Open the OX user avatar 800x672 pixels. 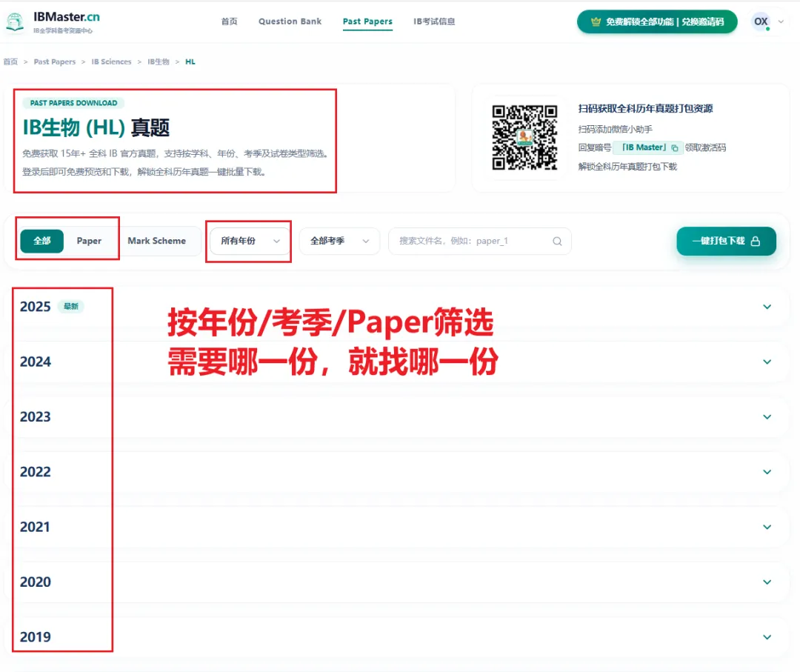point(761,21)
